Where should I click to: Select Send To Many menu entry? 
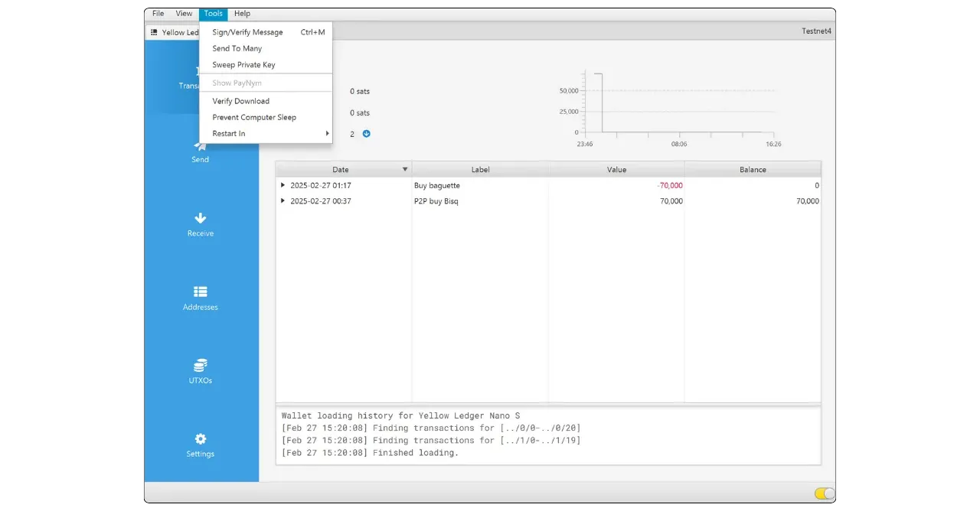(237, 48)
